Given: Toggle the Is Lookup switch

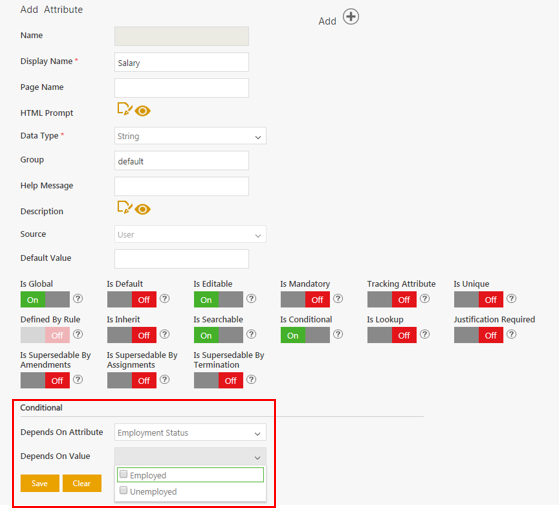Looking at the screenshot, I should (x=392, y=335).
